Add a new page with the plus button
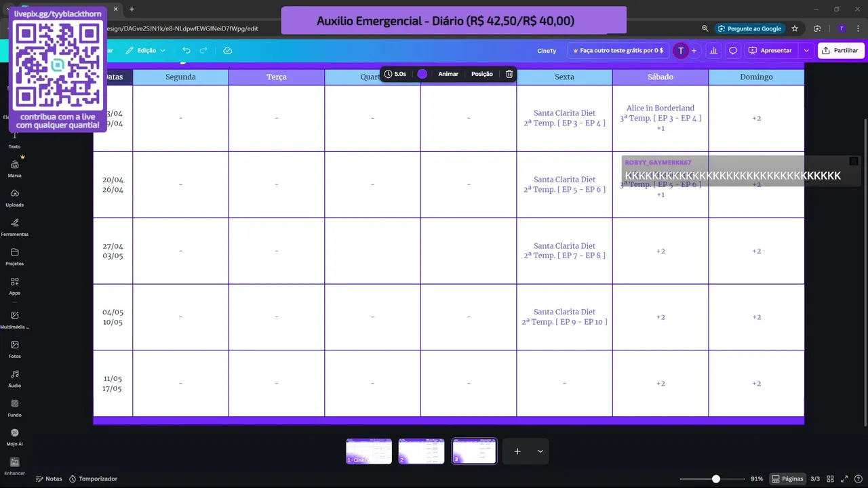Viewport: 868px width, 488px height. 517,451
